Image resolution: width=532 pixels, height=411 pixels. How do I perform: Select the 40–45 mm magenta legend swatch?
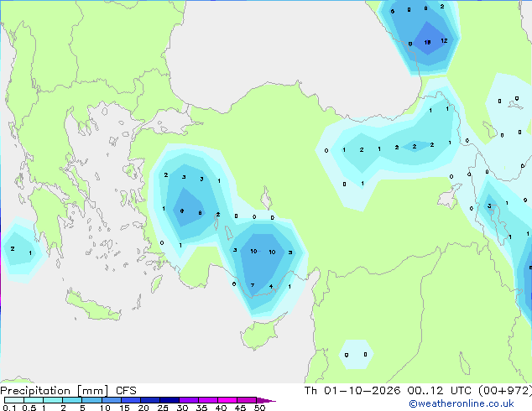[227, 400]
